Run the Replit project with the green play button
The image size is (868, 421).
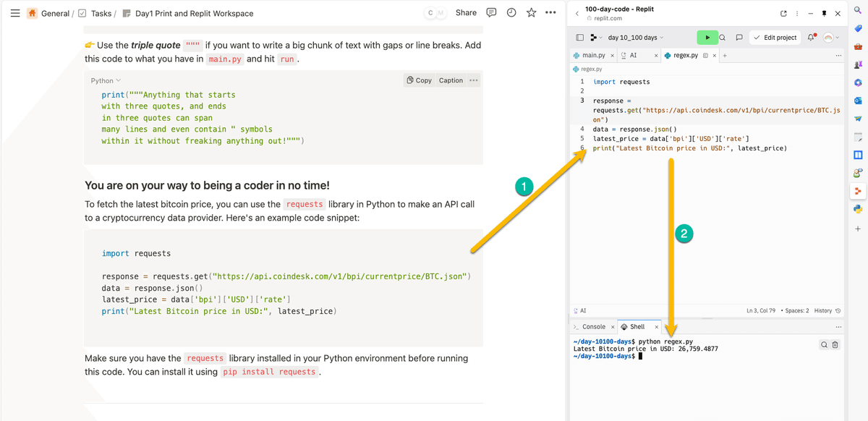705,37
